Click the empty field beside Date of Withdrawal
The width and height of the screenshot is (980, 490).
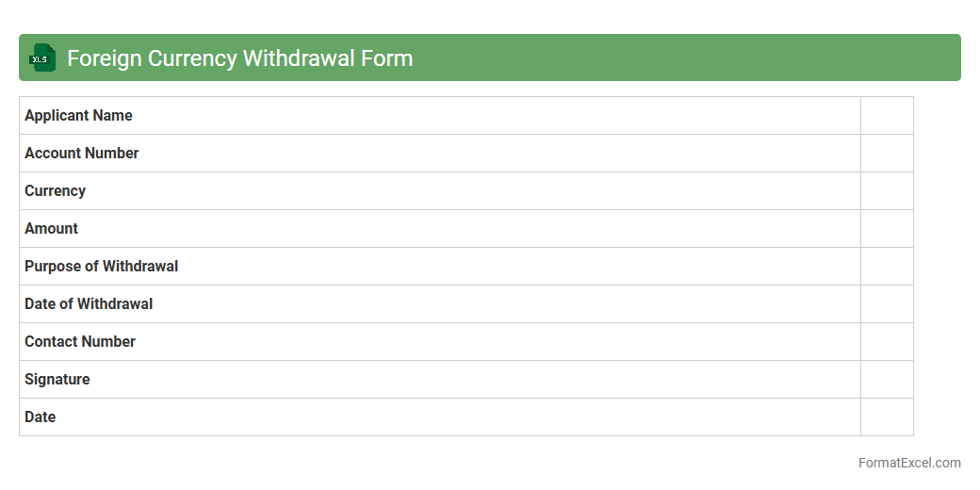click(887, 304)
